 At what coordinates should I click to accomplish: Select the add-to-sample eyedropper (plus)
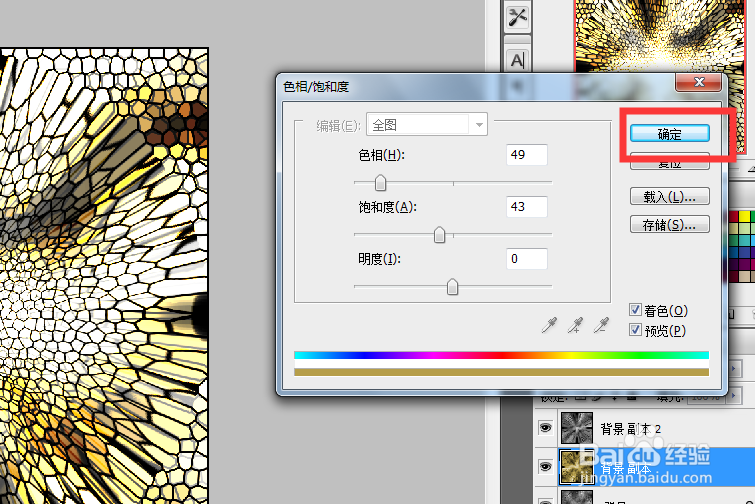click(575, 325)
